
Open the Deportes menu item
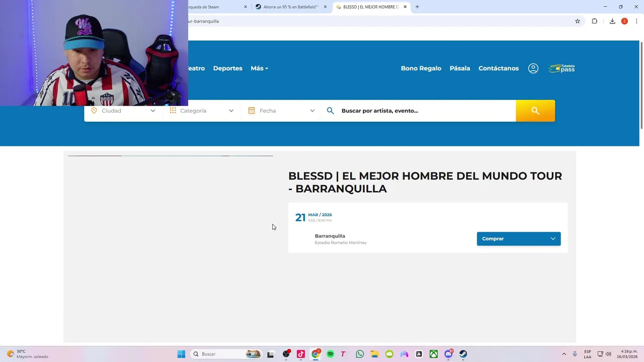[227, 68]
